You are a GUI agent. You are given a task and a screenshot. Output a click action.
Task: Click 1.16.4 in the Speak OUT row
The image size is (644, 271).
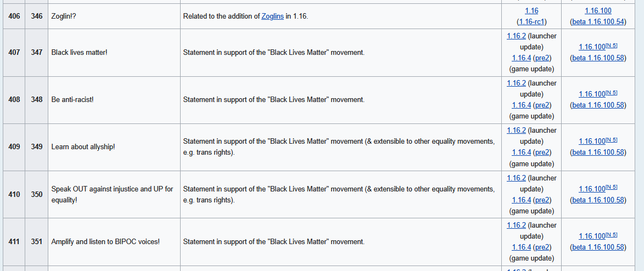(521, 200)
